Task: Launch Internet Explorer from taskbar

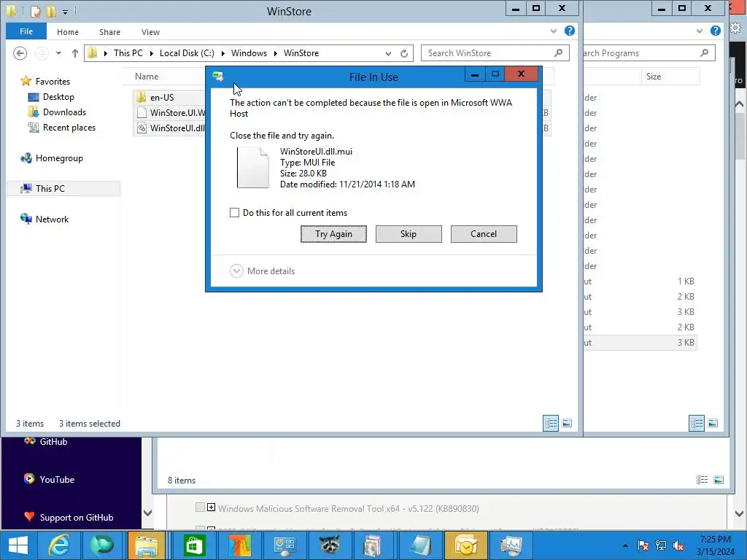Action: [x=58, y=545]
